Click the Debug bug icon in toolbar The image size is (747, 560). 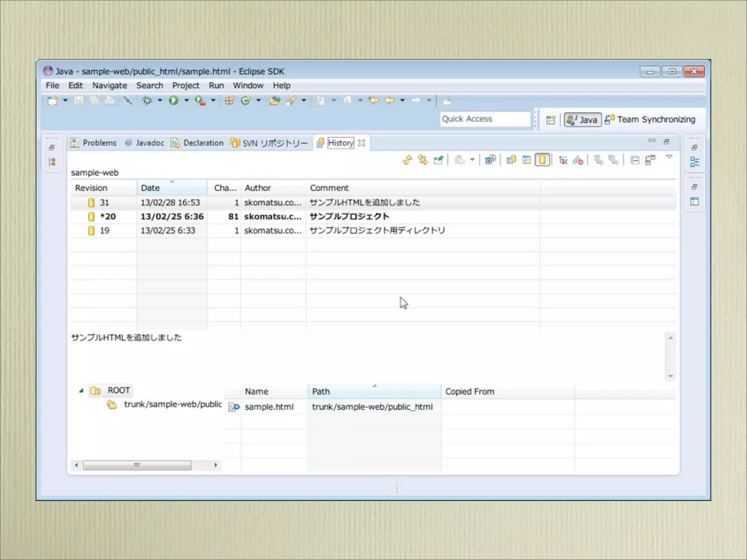147,100
